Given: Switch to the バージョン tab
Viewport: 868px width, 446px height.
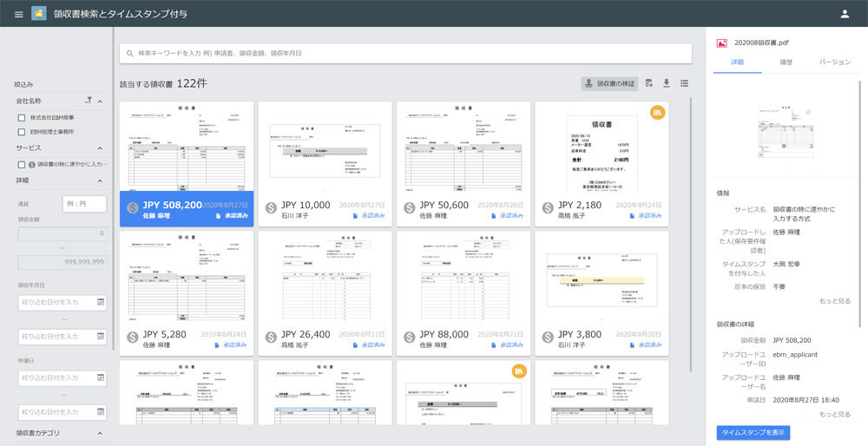Looking at the screenshot, I should [834, 62].
